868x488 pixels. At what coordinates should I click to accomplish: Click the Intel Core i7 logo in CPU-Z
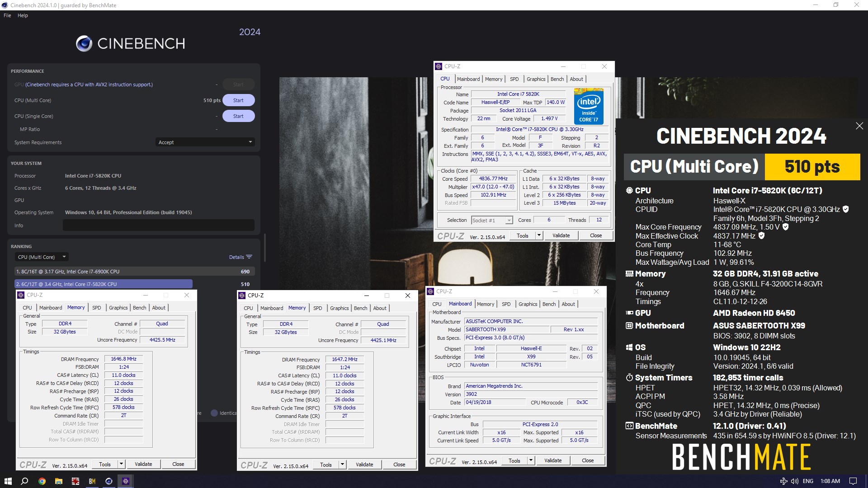pyautogui.click(x=589, y=107)
